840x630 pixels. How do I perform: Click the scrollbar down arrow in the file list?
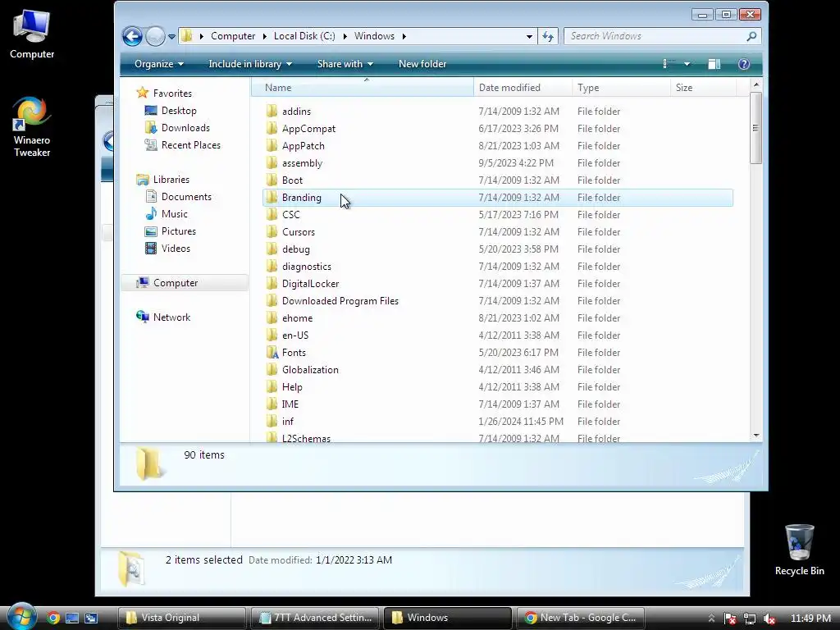tap(756, 435)
